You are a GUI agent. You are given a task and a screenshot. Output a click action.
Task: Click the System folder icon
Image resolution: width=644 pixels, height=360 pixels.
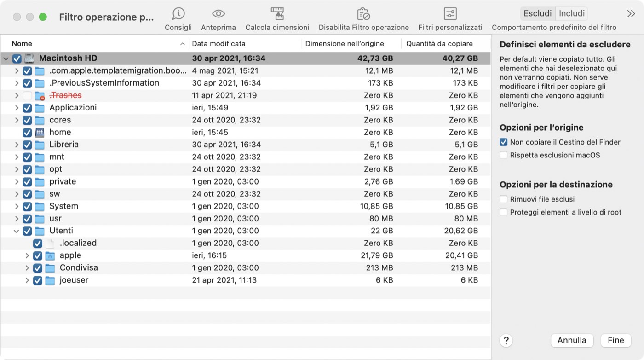point(40,206)
